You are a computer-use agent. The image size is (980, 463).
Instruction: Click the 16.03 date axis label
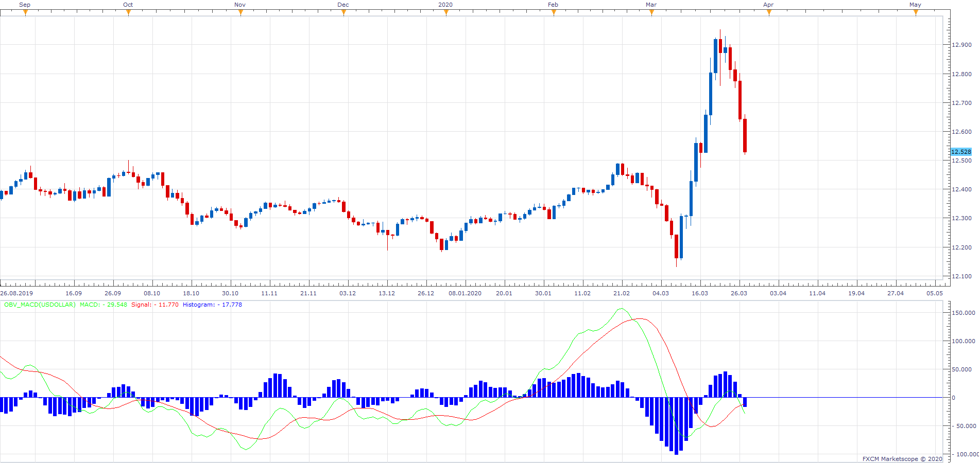coord(700,293)
